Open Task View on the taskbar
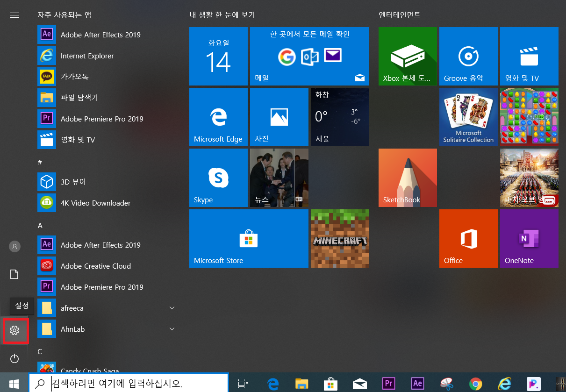This screenshot has height=392, width=566. [x=243, y=384]
